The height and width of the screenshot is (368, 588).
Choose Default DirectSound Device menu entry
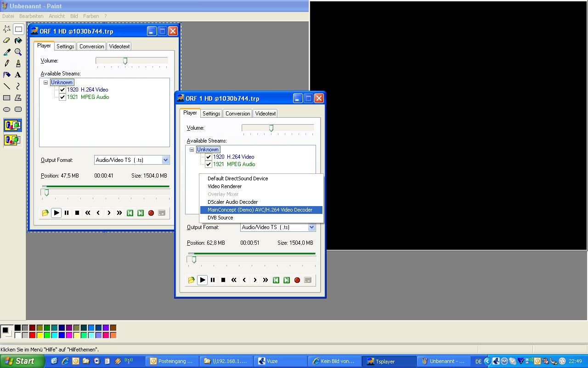(x=261, y=178)
